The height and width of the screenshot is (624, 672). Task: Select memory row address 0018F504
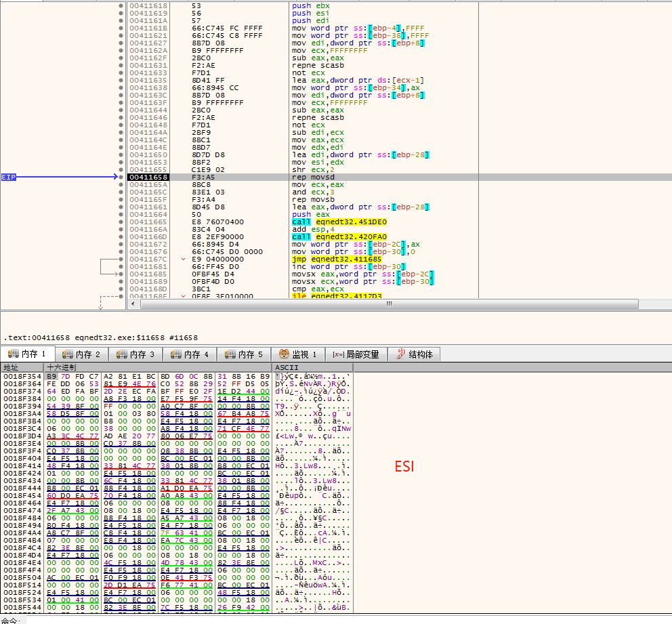(x=22, y=578)
